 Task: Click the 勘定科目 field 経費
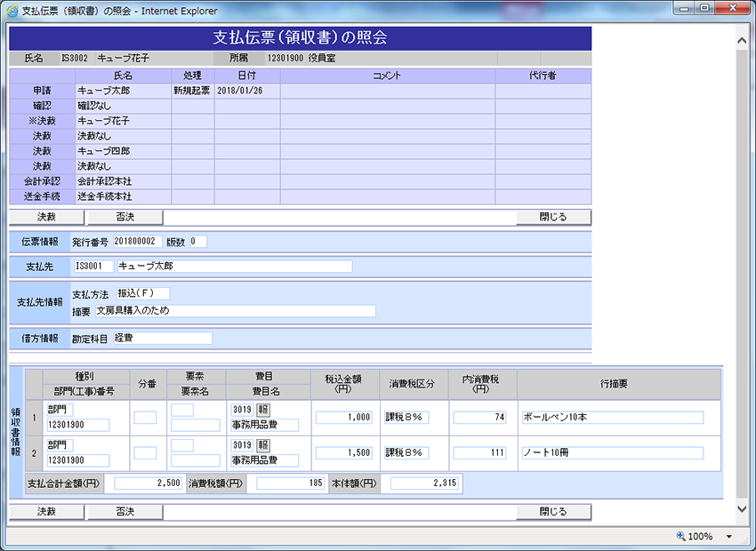[x=163, y=338]
